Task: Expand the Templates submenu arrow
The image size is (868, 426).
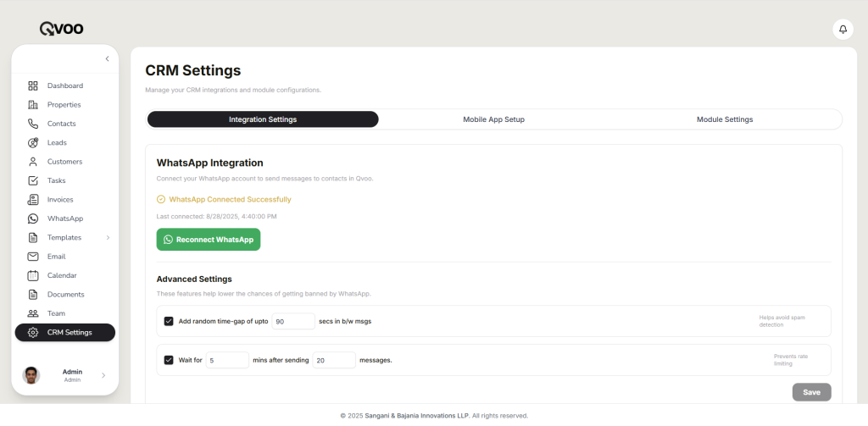Action: coord(108,237)
